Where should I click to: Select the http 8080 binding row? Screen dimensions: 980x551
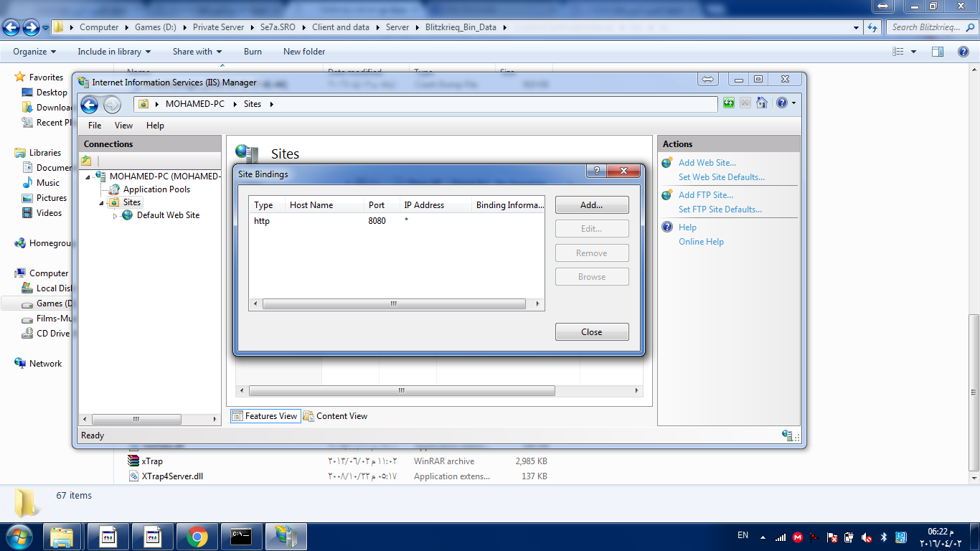[x=396, y=221]
